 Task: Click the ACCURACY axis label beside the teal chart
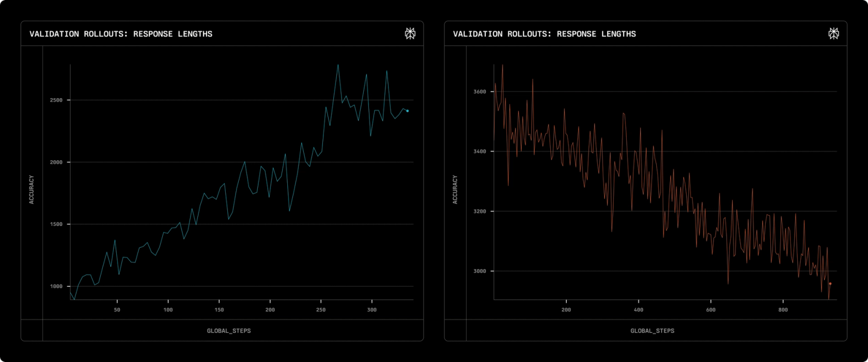[32, 189]
